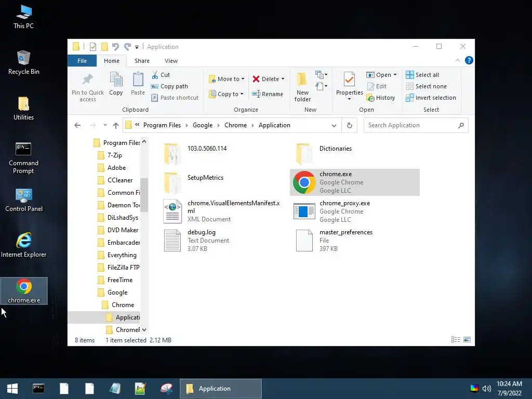Select chrome.exe in the file list
This screenshot has width=532, height=399.
[354, 182]
